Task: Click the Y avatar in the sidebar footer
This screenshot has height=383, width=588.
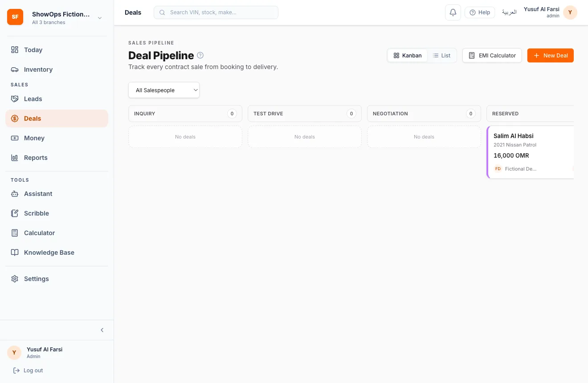Action: pos(14,353)
